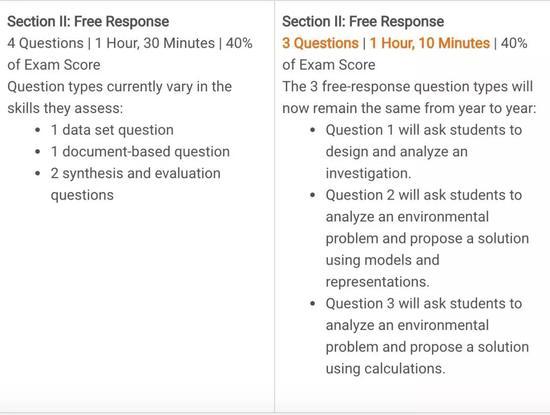Click 'of Exam Score' in the left column
Screen dimensions: 550x415
click(x=54, y=65)
